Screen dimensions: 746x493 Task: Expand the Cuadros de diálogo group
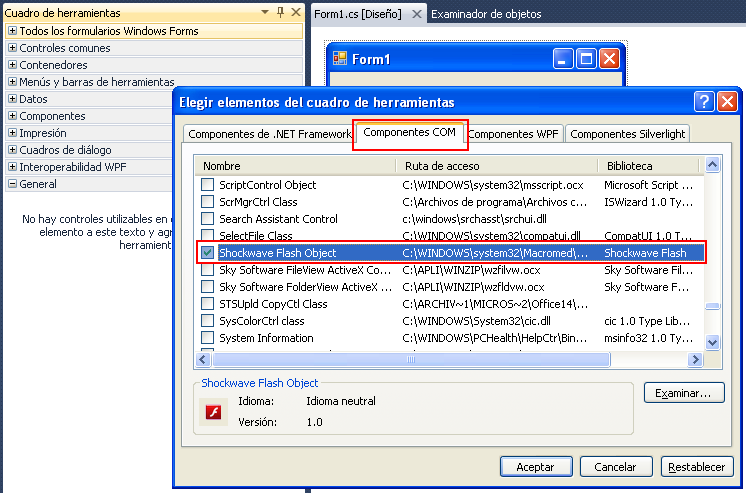pyautogui.click(x=13, y=150)
